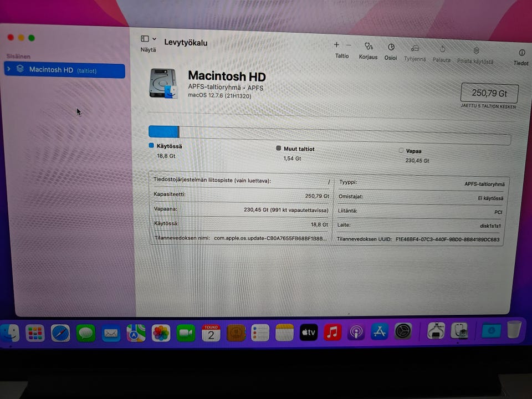Open Contacts from the Dock
This screenshot has height=399, width=532.
(x=236, y=333)
